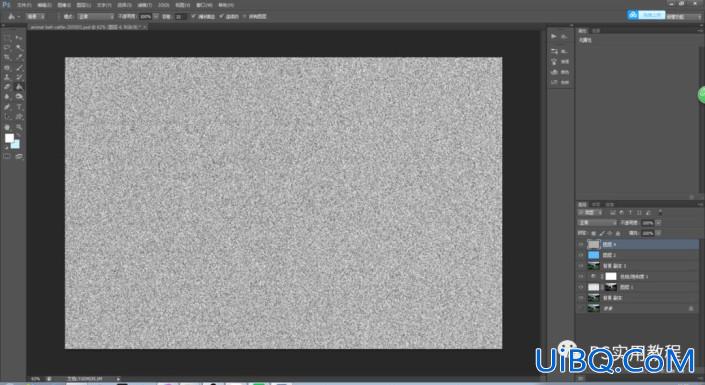Open the options bar opacity slider arrow
The height and width of the screenshot is (385, 705).
(156, 16)
